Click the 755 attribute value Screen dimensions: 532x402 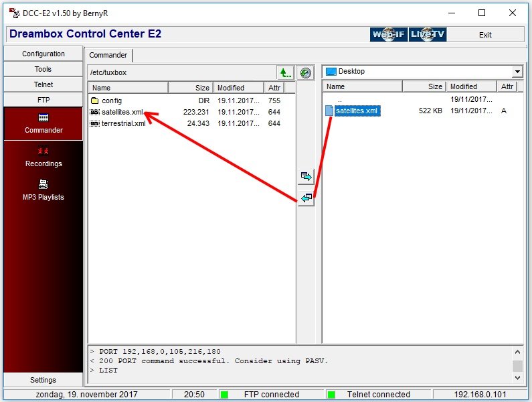point(274,100)
